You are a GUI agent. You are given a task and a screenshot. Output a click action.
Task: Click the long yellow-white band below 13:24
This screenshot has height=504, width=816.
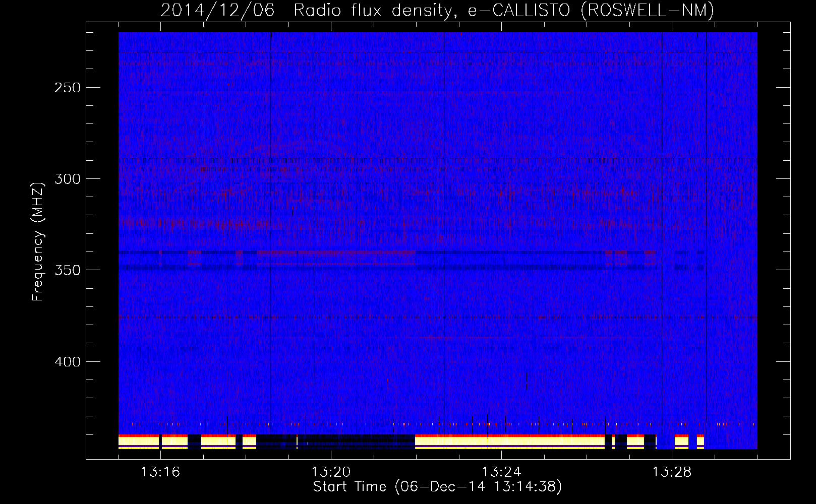coord(510,442)
